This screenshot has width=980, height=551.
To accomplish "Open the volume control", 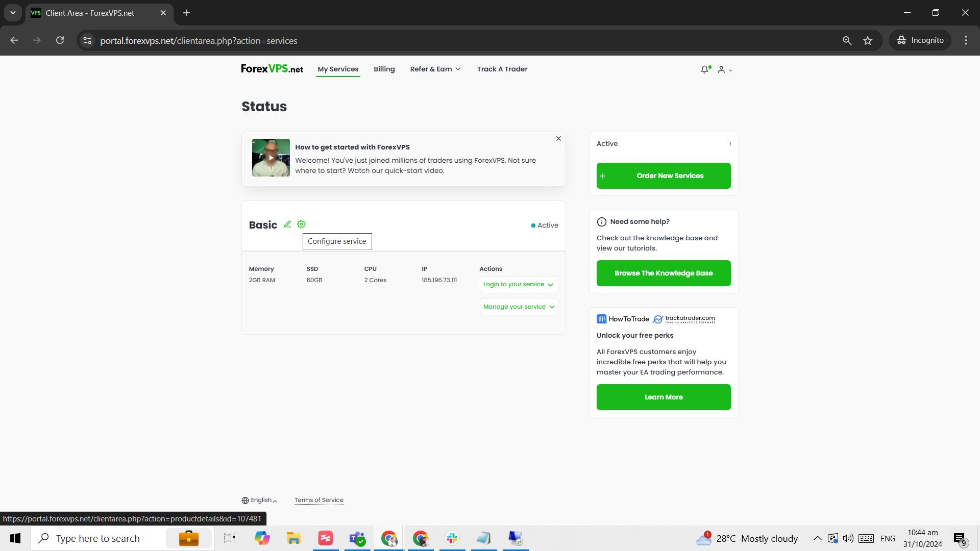I will point(848,538).
